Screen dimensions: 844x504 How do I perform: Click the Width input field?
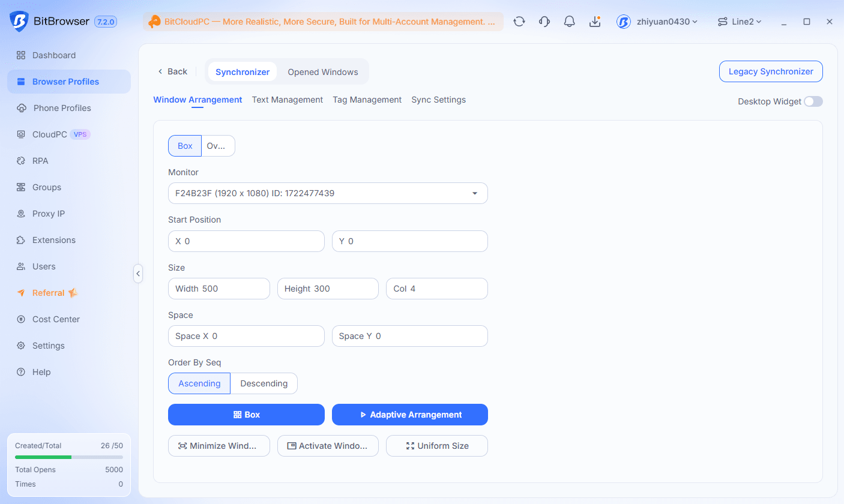point(219,289)
